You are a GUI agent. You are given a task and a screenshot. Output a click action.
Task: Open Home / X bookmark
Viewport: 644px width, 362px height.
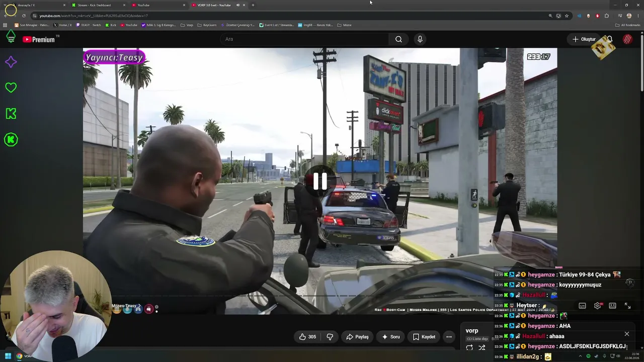tap(62, 25)
